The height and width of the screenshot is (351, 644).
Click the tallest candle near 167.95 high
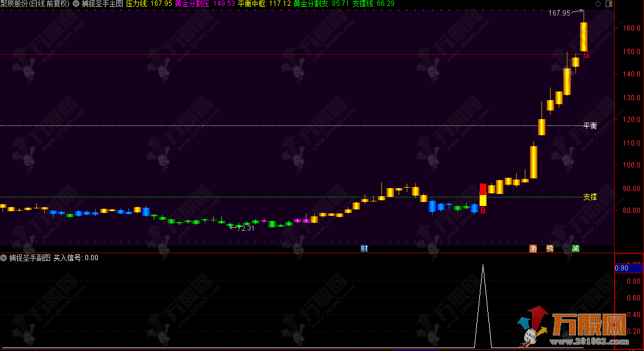pos(584,36)
